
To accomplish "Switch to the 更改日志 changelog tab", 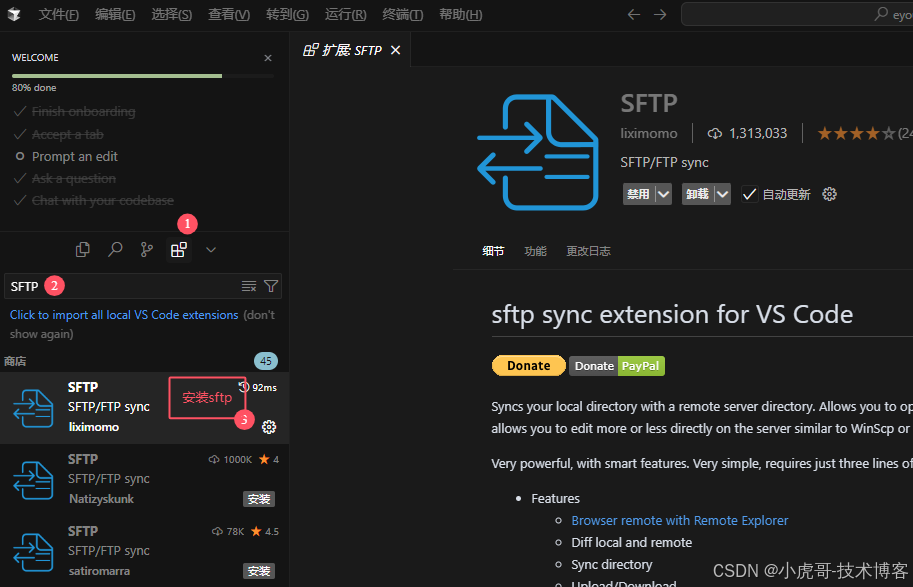I will coord(588,251).
